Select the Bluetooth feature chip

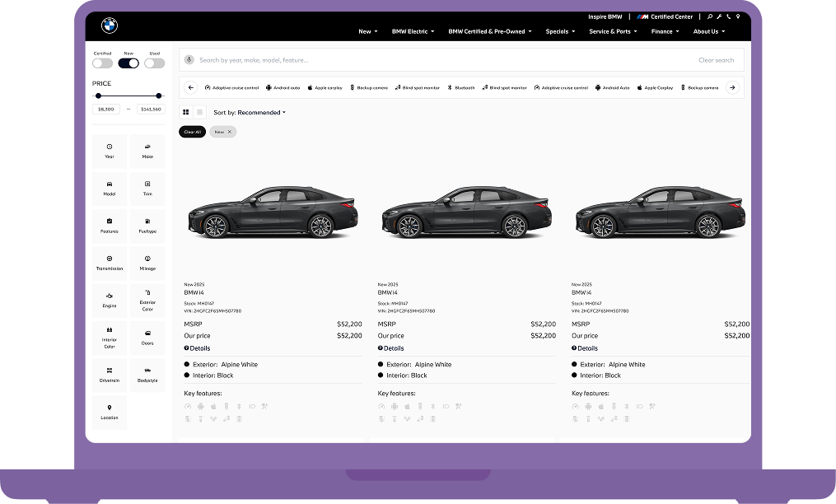click(460, 87)
